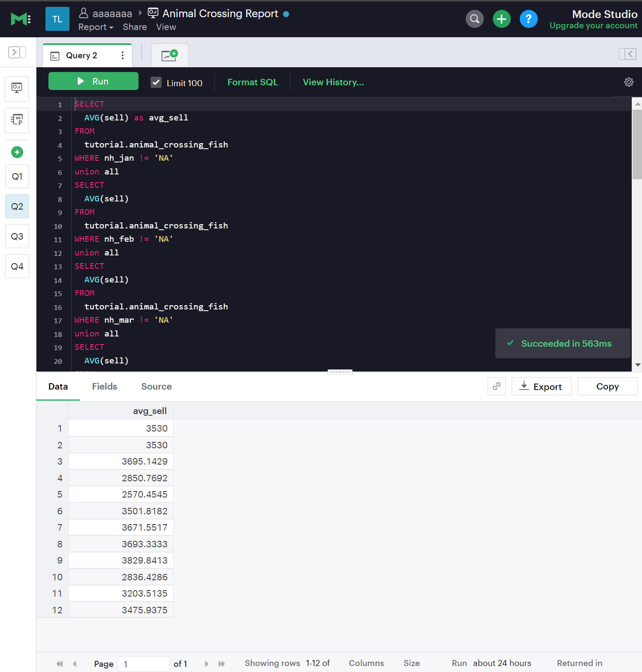The width and height of the screenshot is (642, 672).
Task: Open the TL workspace avatar
Action: (x=57, y=19)
